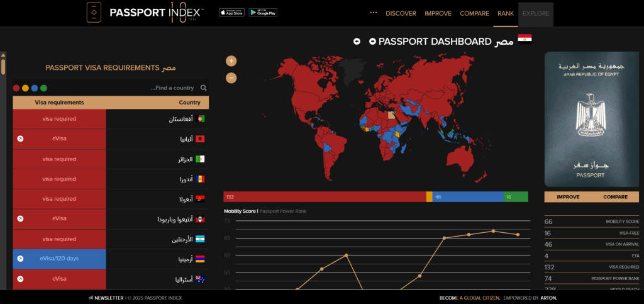Click the Egypt flag in dashboard title
The width and height of the screenshot is (644, 304).
click(x=525, y=39)
